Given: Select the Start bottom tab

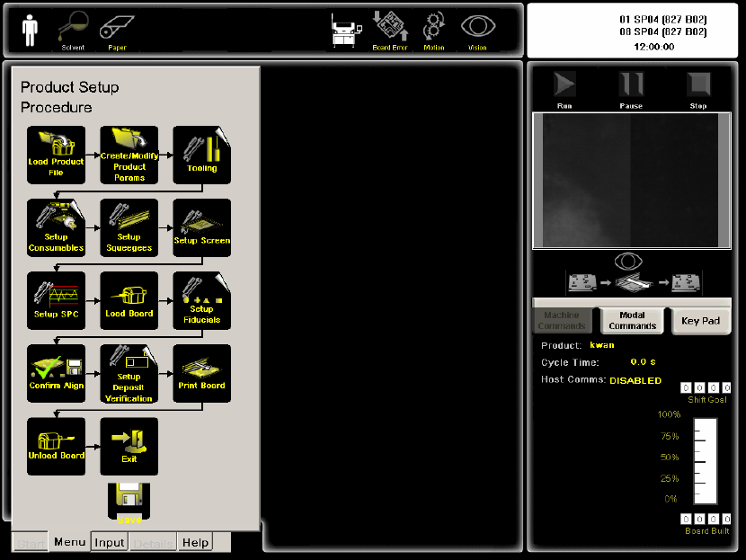Looking at the screenshot, I should point(30,542).
